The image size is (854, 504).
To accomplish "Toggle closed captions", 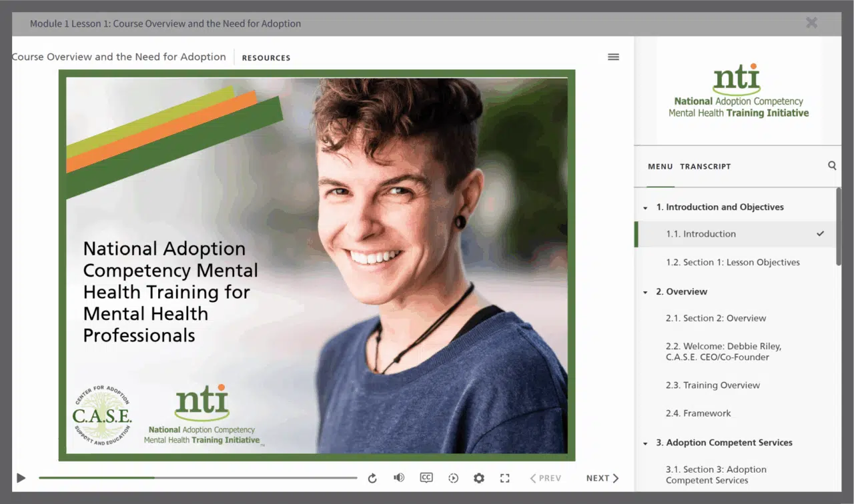I will 426,478.
